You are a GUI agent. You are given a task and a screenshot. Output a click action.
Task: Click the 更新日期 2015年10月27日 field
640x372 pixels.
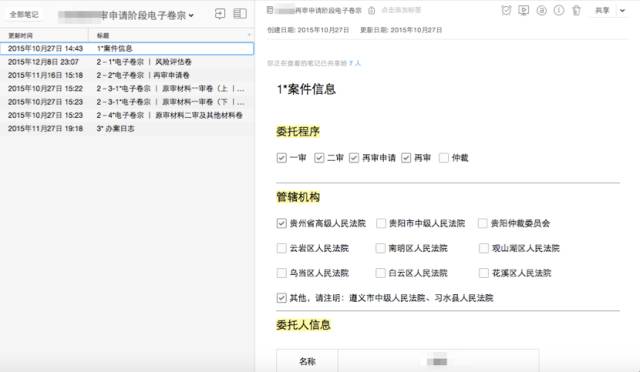[401, 30]
